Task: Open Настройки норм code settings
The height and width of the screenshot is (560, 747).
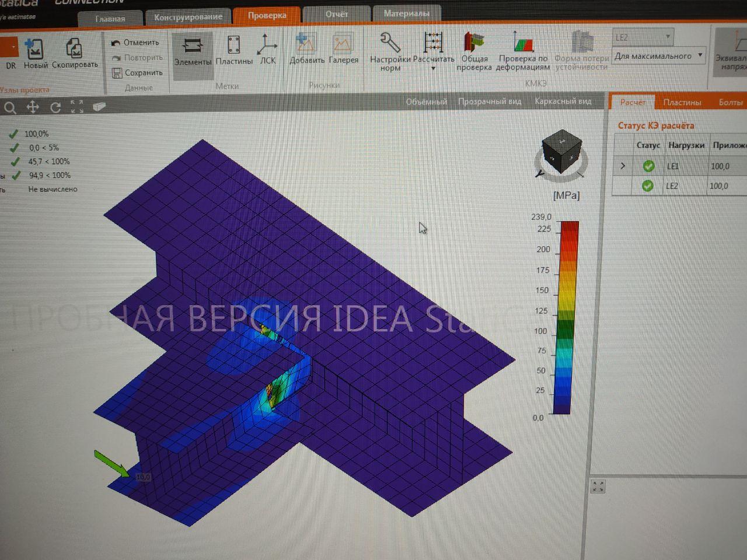Action: click(x=390, y=52)
